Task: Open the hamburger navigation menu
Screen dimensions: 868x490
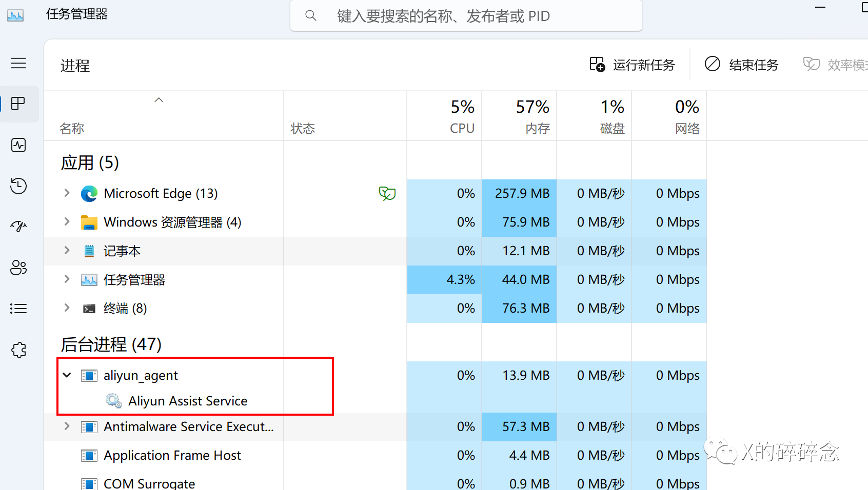Action: [18, 63]
